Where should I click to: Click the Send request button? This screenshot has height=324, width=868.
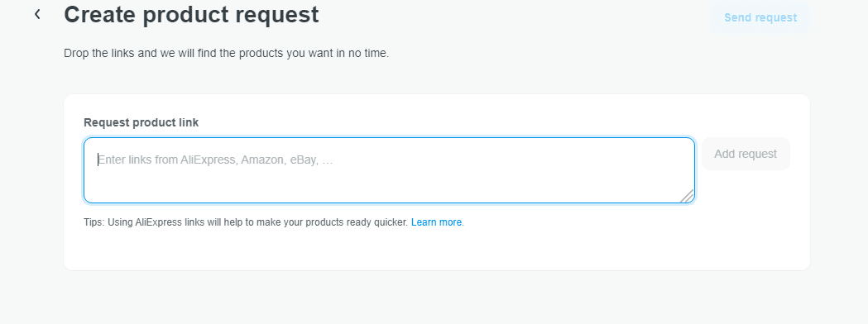point(760,17)
